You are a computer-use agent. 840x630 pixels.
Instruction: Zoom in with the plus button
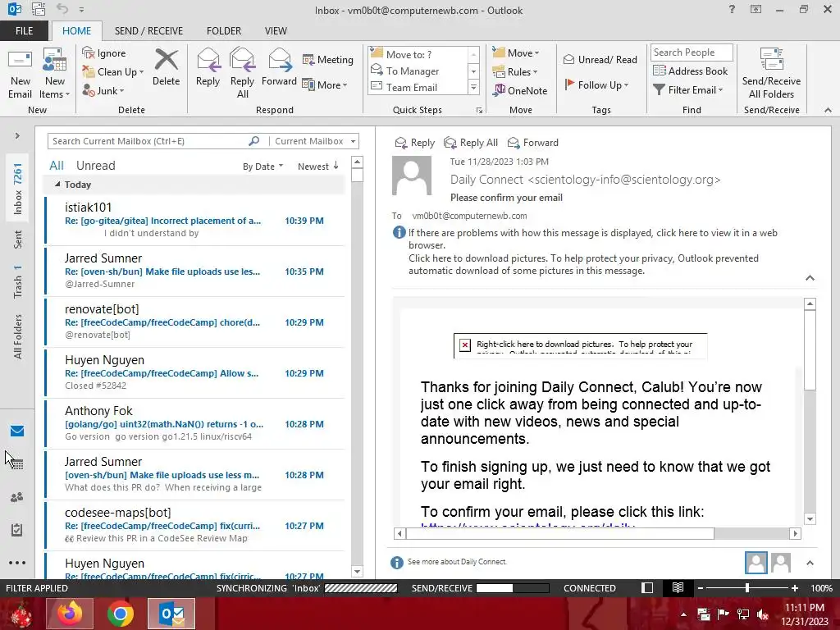795,587
